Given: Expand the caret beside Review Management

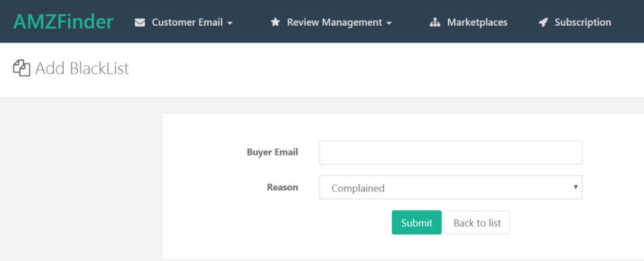Looking at the screenshot, I should pyautogui.click(x=389, y=23).
